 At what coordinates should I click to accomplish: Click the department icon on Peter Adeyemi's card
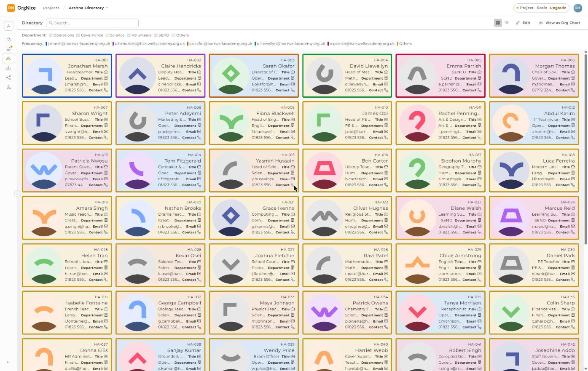tap(199, 125)
